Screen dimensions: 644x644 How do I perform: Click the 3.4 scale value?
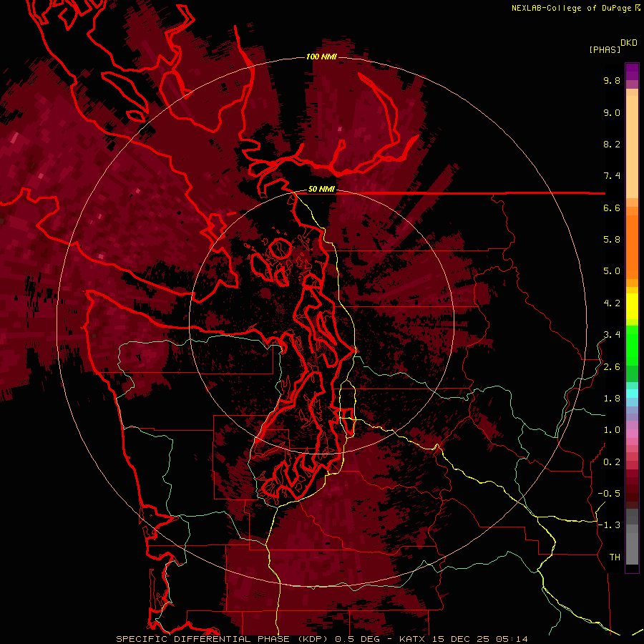pyautogui.click(x=612, y=335)
